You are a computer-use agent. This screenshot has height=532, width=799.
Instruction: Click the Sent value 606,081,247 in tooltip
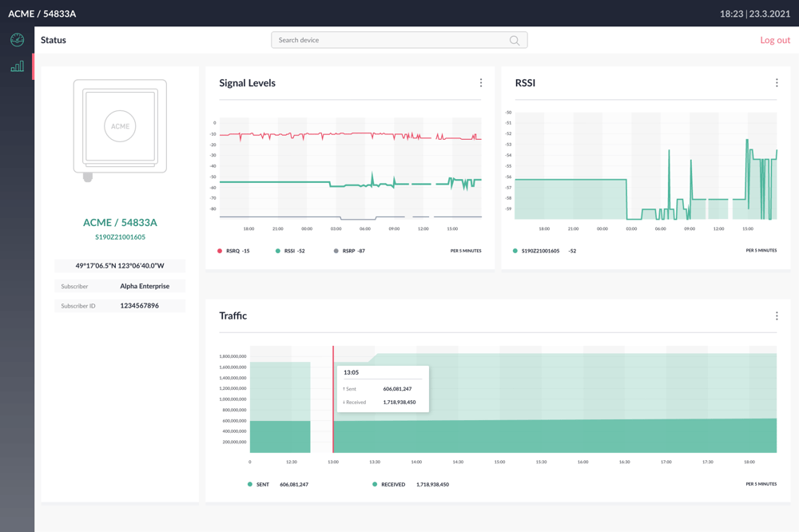pyautogui.click(x=397, y=389)
